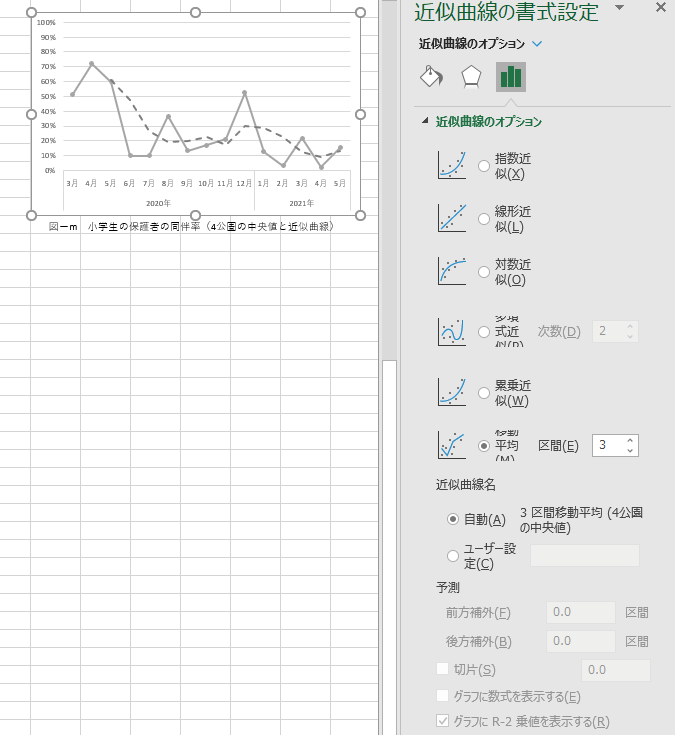Image resolution: width=675 pixels, height=735 pixels.
Task: Select the 移動平均 moving average radio button
Action: [x=484, y=446]
